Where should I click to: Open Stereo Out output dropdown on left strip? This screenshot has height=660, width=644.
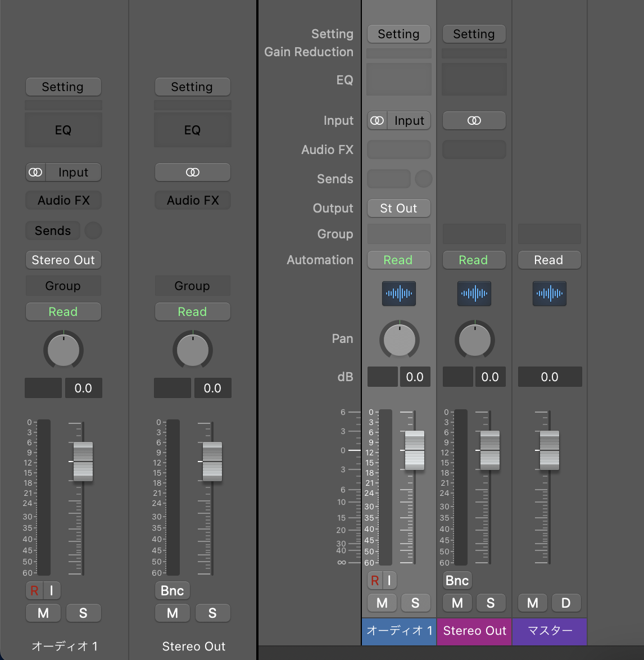point(63,260)
